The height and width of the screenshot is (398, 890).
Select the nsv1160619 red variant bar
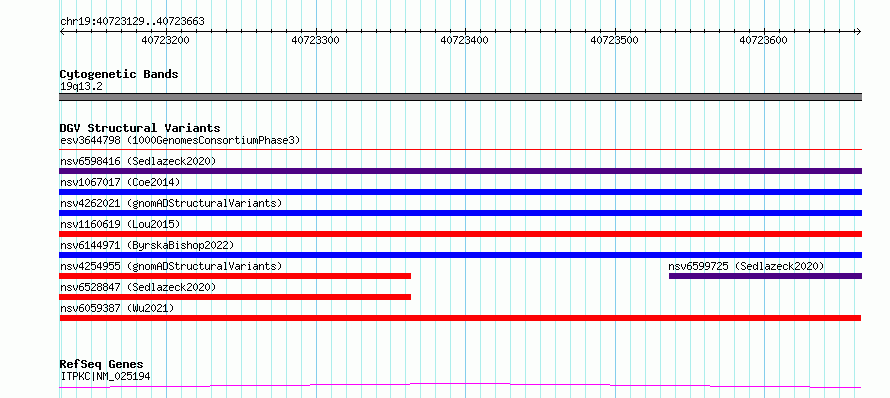[460, 234]
